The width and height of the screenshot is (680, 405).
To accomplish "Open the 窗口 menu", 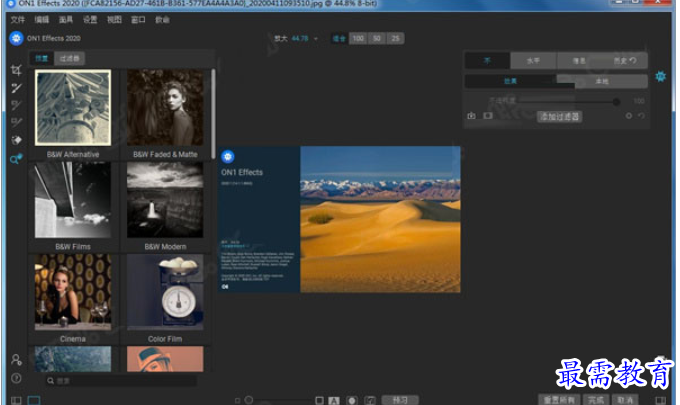I will [x=138, y=19].
